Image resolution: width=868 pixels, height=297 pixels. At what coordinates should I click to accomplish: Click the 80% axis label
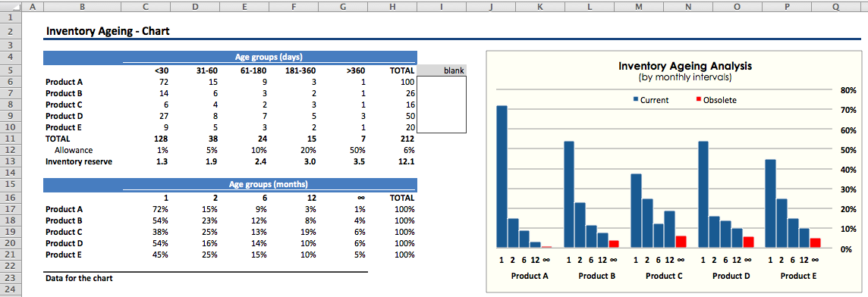(848, 89)
